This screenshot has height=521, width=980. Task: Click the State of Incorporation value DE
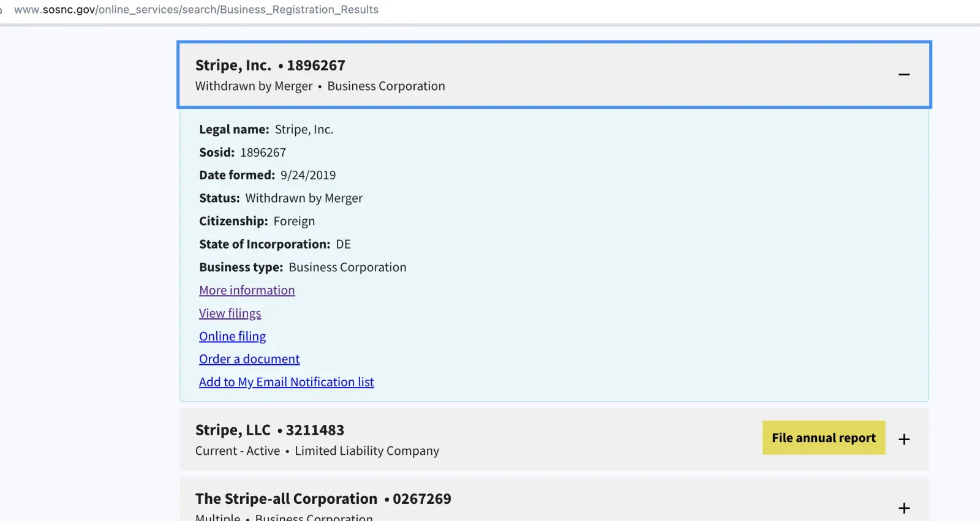(x=343, y=244)
